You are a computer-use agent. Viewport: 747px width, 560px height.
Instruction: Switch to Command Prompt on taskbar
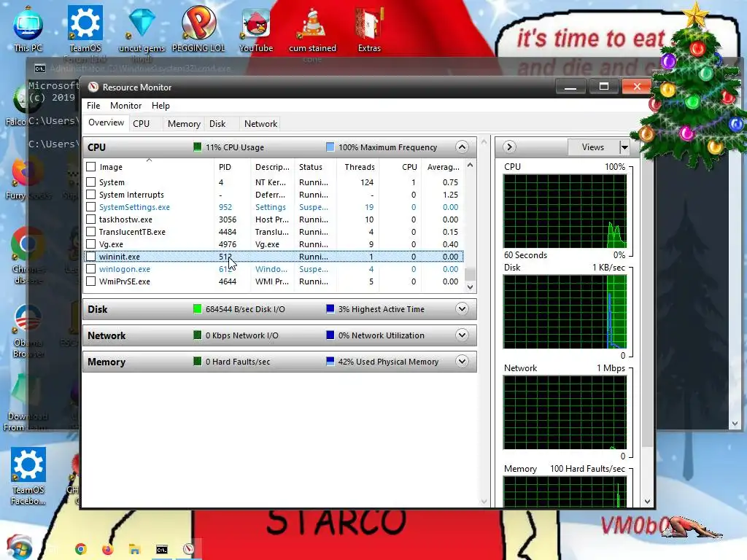[162, 550]
